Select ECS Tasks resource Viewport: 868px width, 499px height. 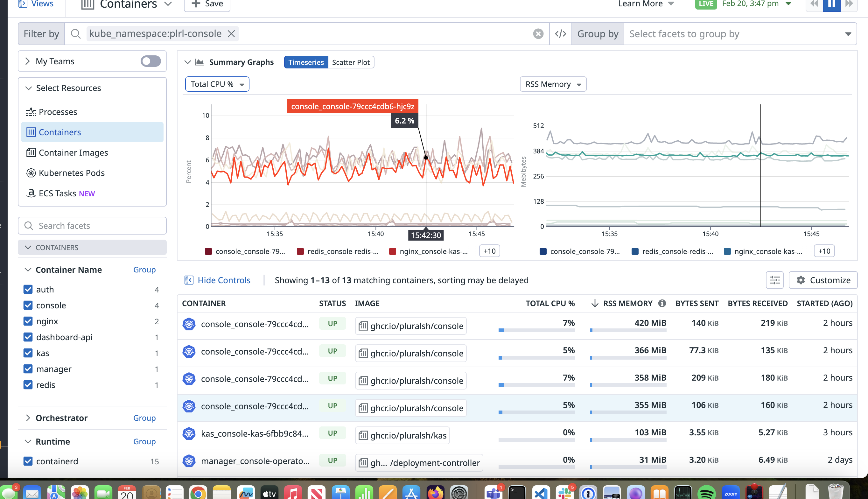pos(92,193)
